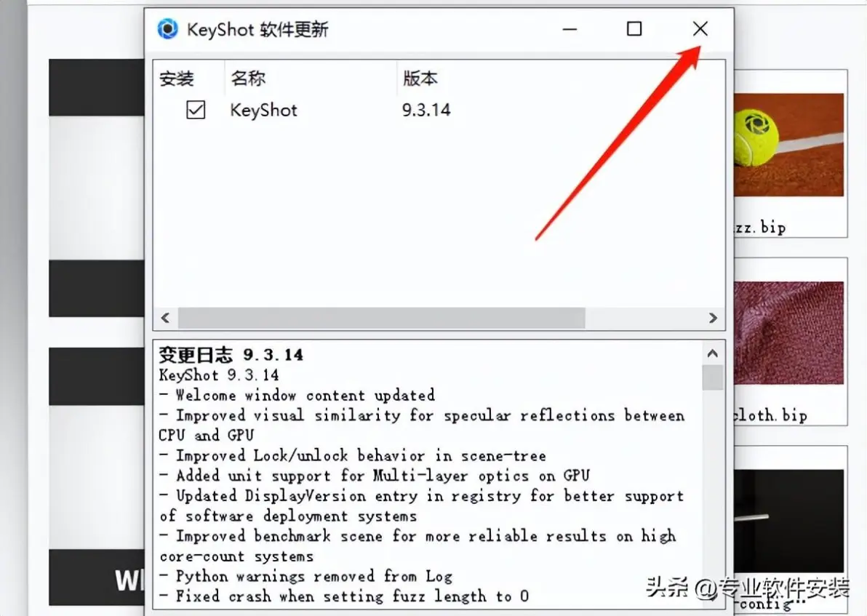Minimize the KeyShot update dialog
The width and height of the screenshot is (867, 616).
[x=570, y=29]
